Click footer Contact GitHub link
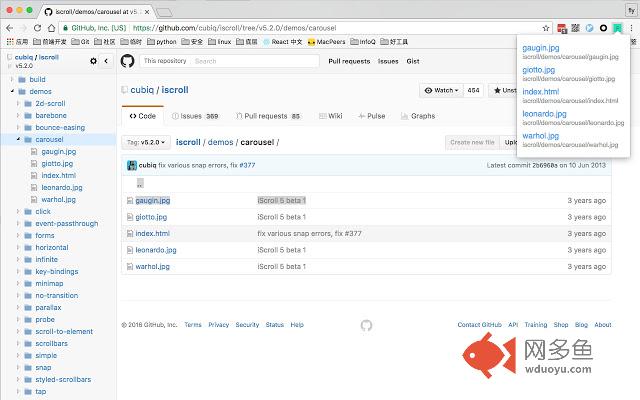The image size is (640, 400). 479,325
